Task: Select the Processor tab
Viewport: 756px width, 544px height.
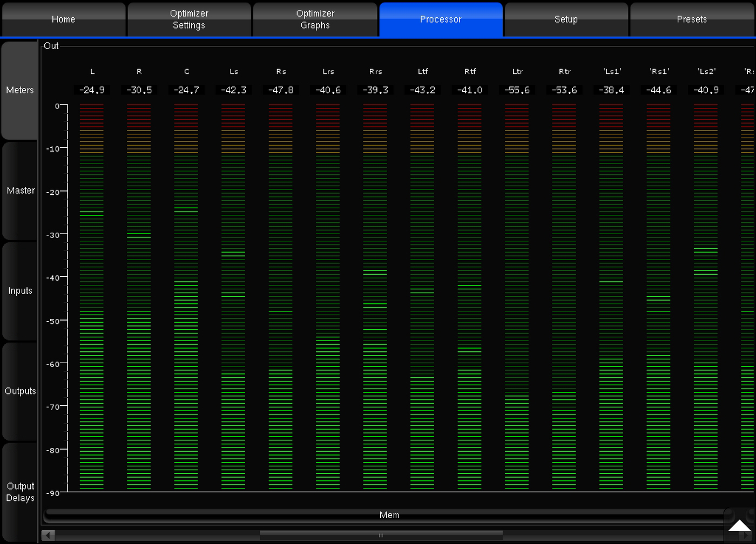Action: (x=441, y=19)
